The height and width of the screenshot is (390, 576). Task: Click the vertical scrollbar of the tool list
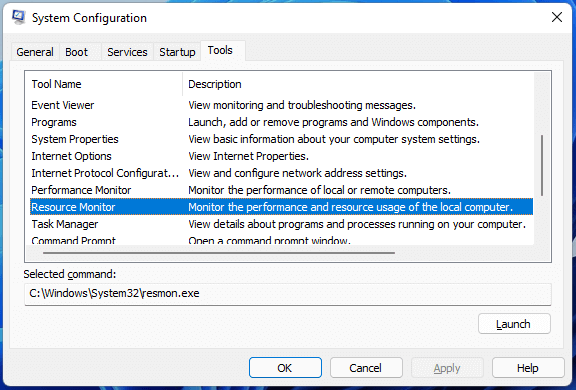542,165
